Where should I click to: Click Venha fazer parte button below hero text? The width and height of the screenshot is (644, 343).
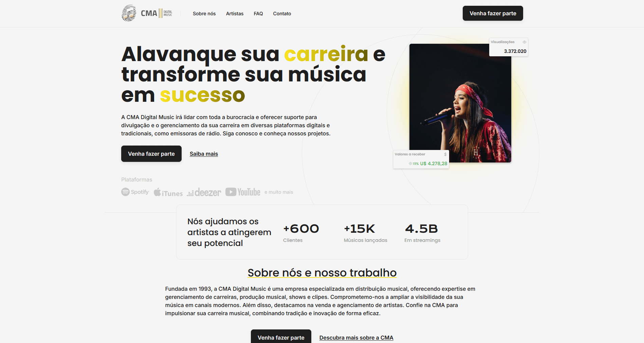(151, 154)
